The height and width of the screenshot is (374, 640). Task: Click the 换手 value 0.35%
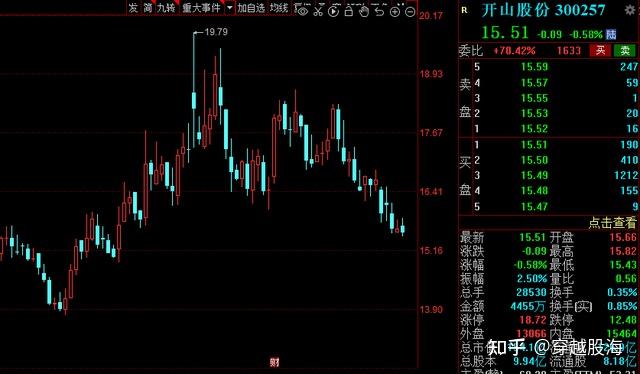[x=622, y=292]
